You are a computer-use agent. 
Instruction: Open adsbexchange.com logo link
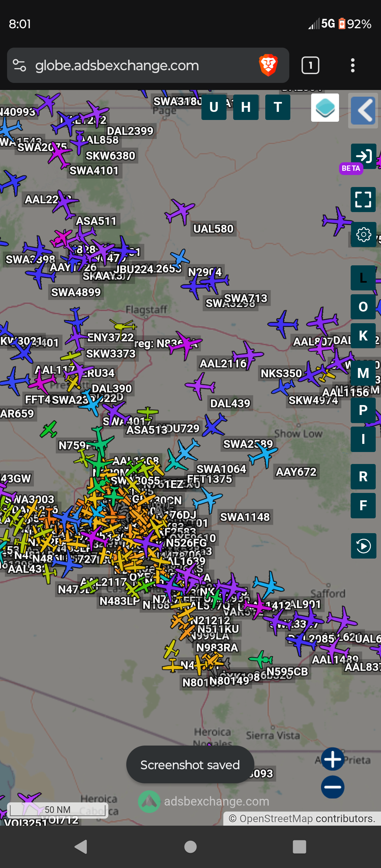point(204,801)
